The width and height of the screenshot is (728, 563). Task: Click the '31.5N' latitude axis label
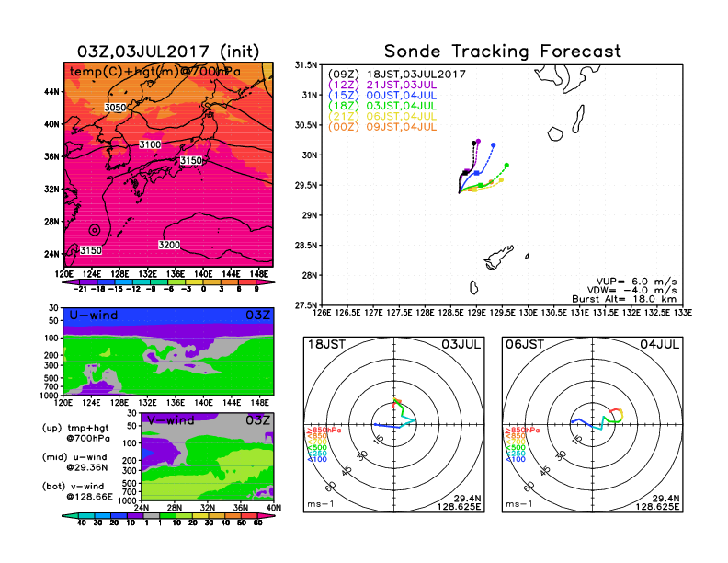(307, 65)
